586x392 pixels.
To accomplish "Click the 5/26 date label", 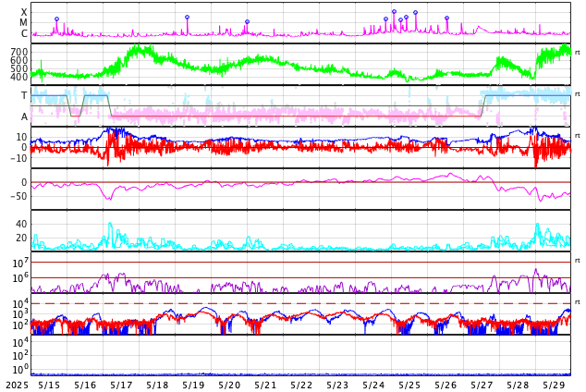I will pos(446,385).
